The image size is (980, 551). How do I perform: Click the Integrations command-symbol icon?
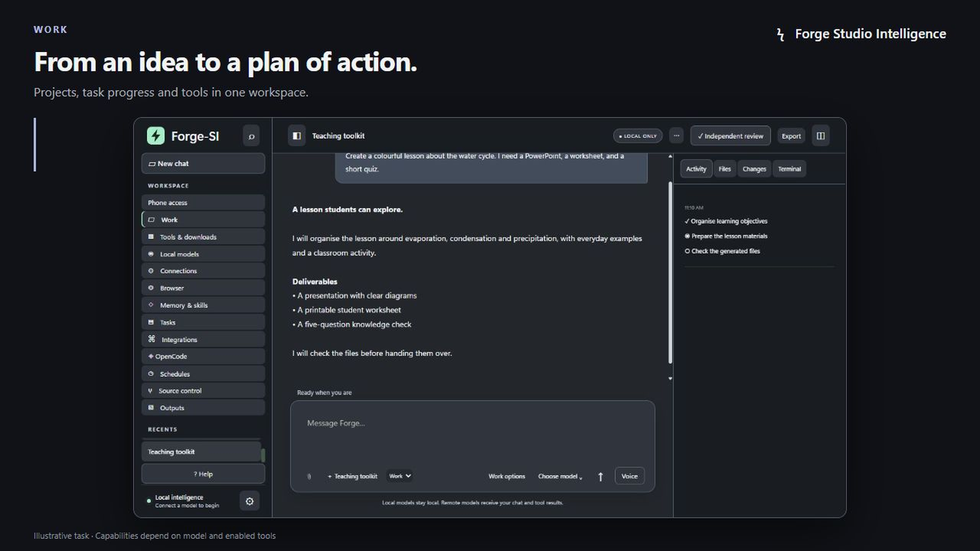click(x=151, y=339)
